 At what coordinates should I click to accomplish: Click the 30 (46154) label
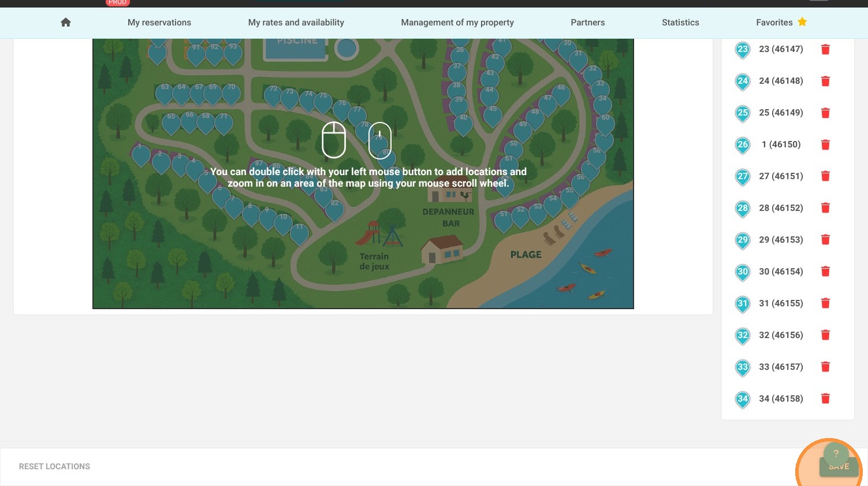[x=781, y=272]
